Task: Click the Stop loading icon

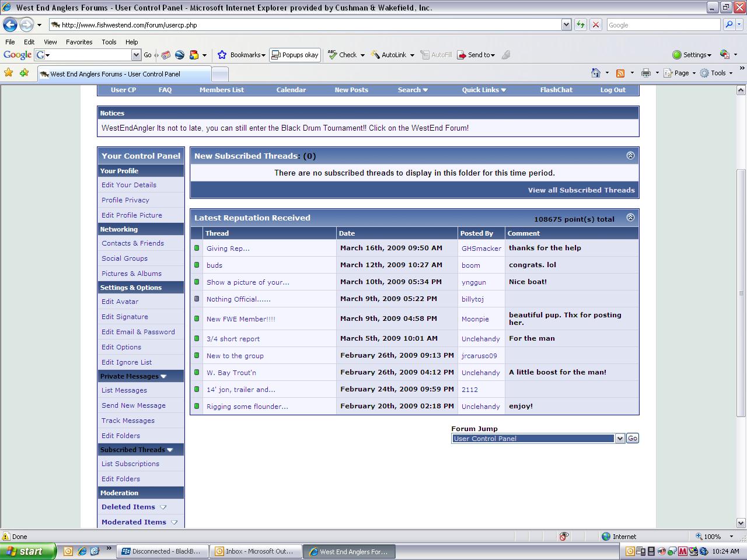Action: (x=596, y=24)
